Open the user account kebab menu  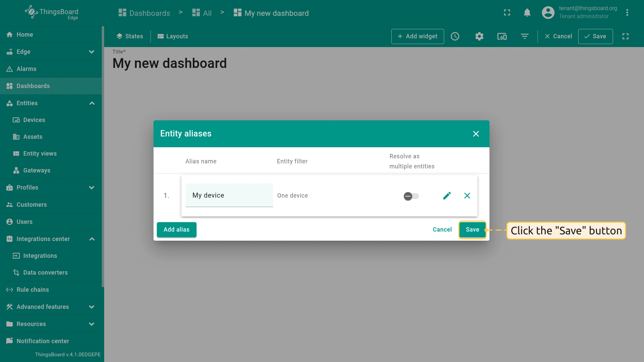[x=627, y=13]
